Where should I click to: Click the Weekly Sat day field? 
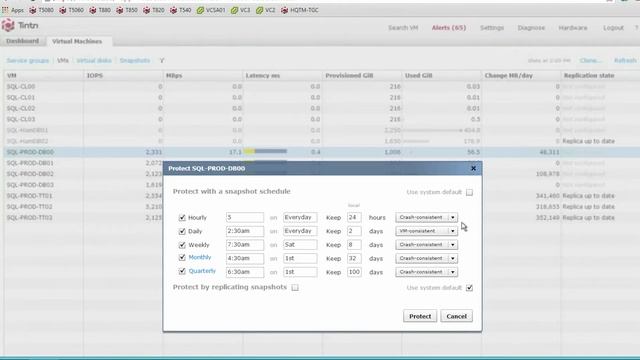(x=300, y=245)
